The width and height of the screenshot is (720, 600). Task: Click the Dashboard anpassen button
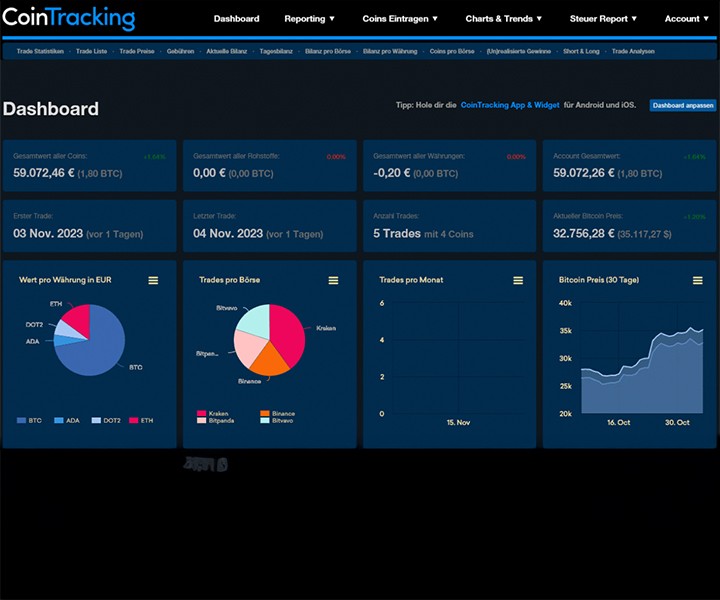[683, 106]
